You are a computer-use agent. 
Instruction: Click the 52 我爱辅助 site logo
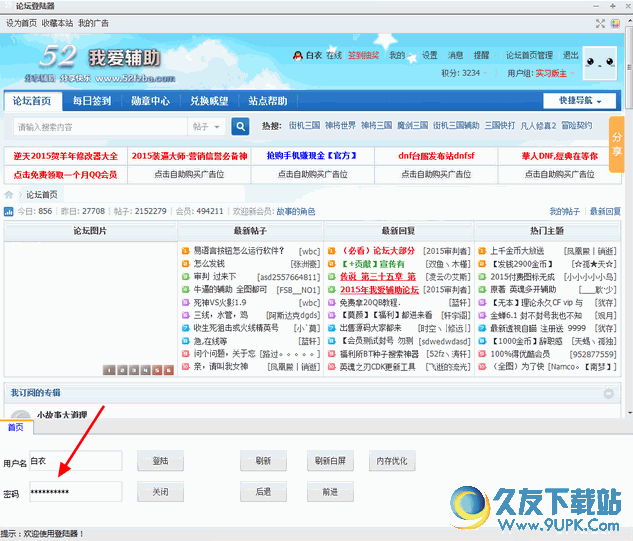(101, 63)
